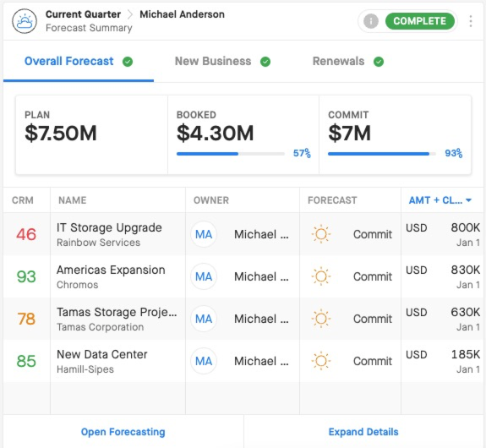Click MA avatar in IT Storage Upgrade row
Image resolution: width=486 pixels, height=448 pixels.
(204, 234)
